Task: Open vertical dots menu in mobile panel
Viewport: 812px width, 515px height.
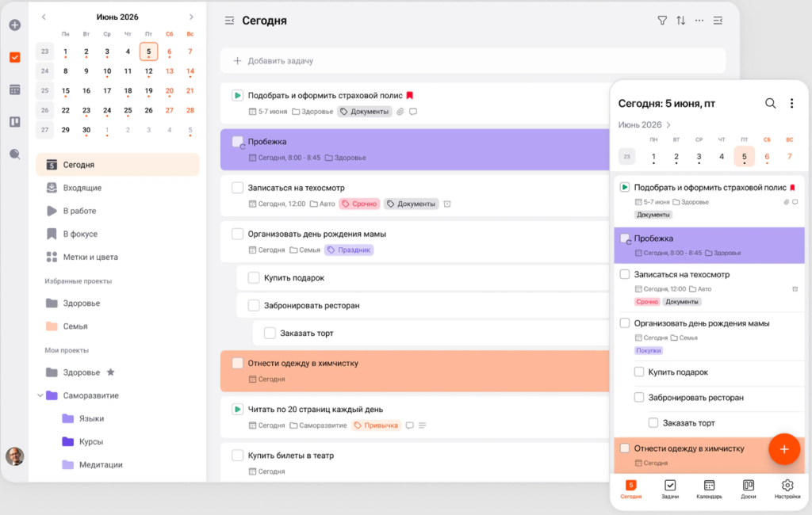Action: [792, 103]
